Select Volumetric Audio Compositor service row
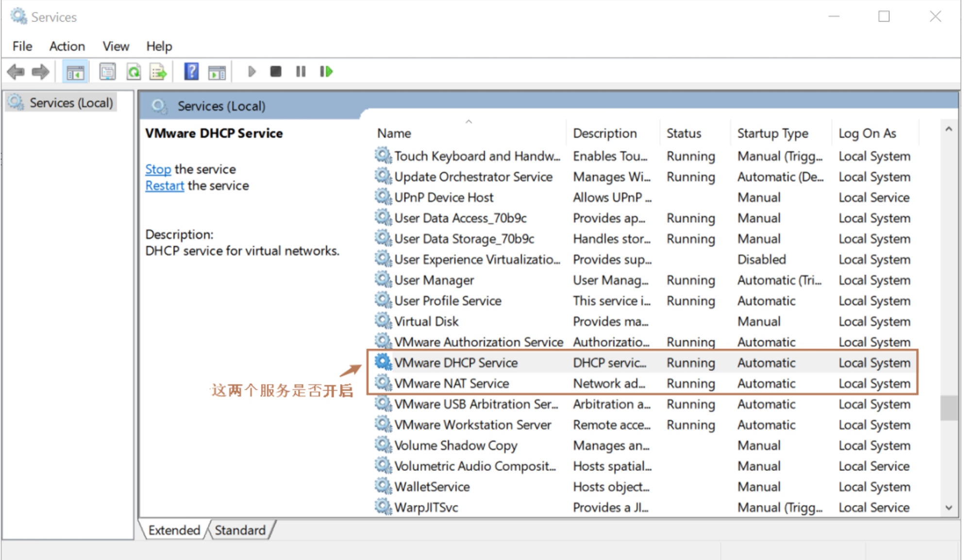Image resolution: width=971 pixels, height=560 pixels. tap(643, 466)
